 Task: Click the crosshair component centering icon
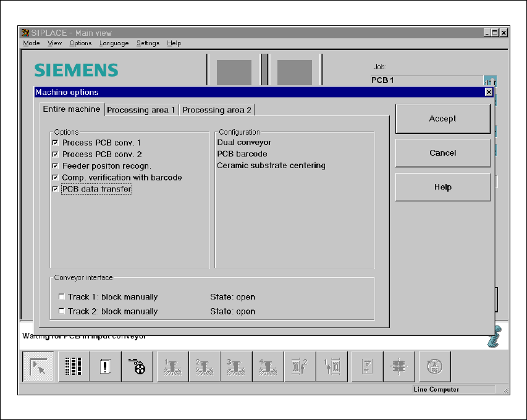tap(399, 367)
